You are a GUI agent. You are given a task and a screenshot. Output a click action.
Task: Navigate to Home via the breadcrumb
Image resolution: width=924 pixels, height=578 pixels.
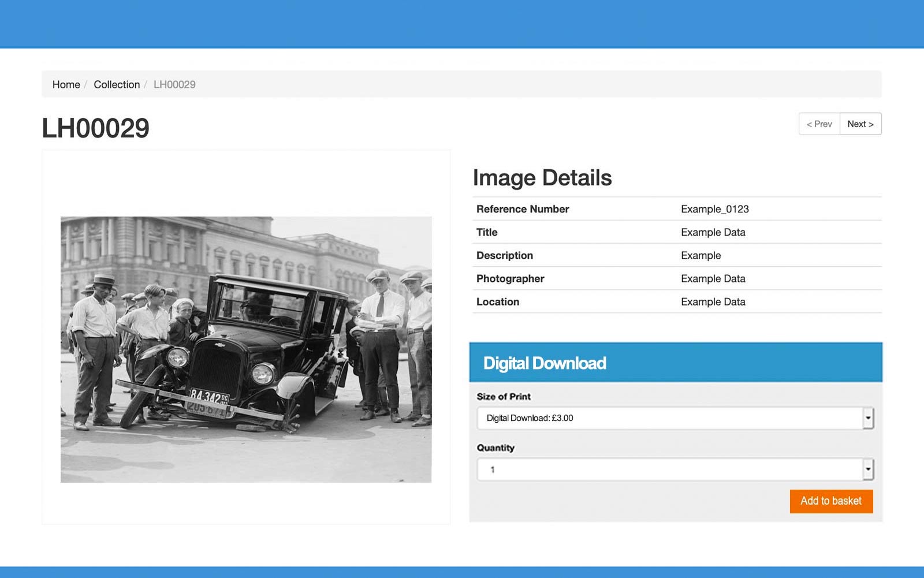pos(66,84)
